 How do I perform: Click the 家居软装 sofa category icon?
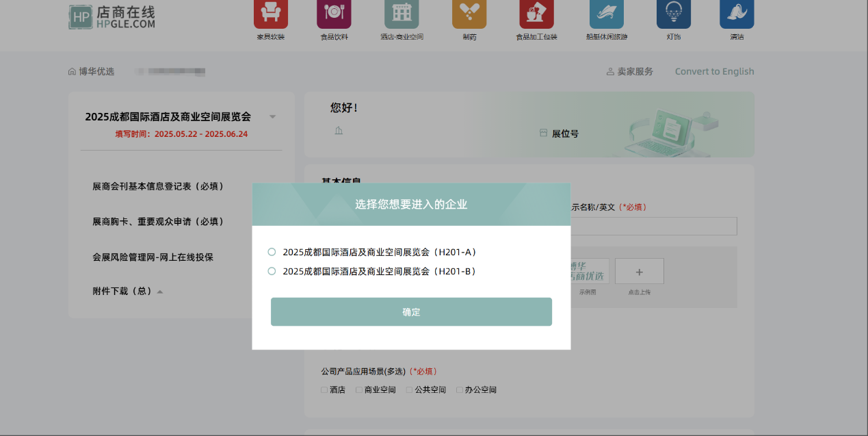pyautogui.click(x=270, y=14)
